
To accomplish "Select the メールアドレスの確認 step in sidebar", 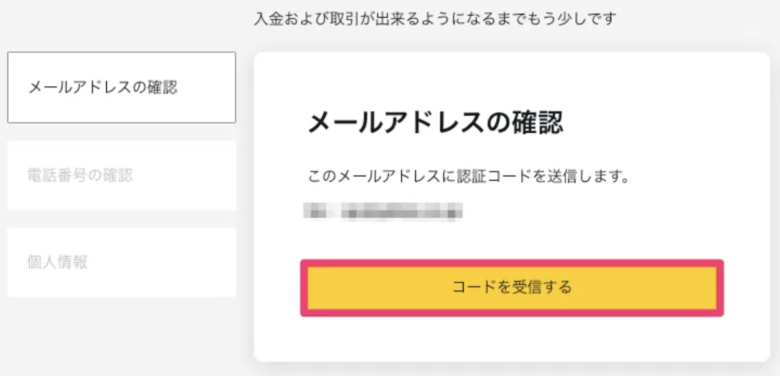I will coord(121,88).
